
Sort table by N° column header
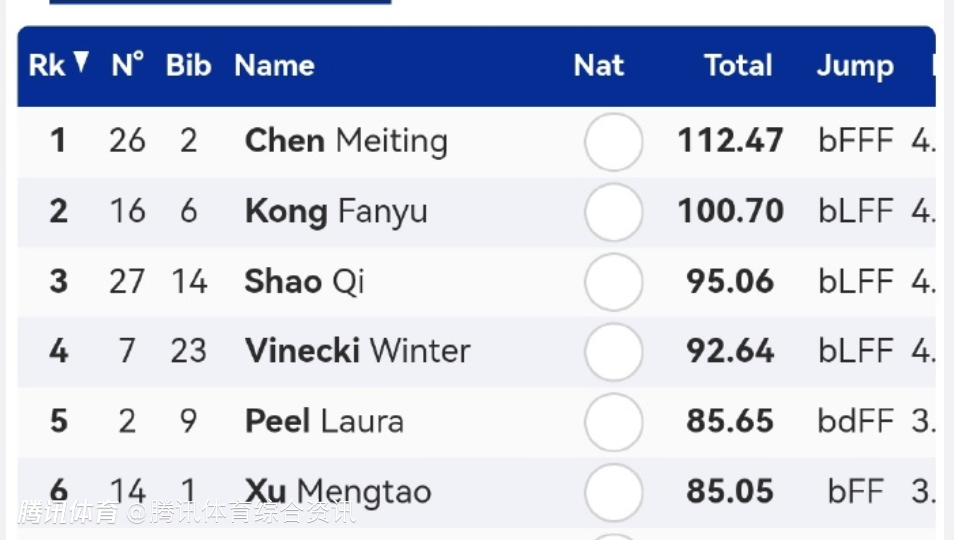click(127, 65)
